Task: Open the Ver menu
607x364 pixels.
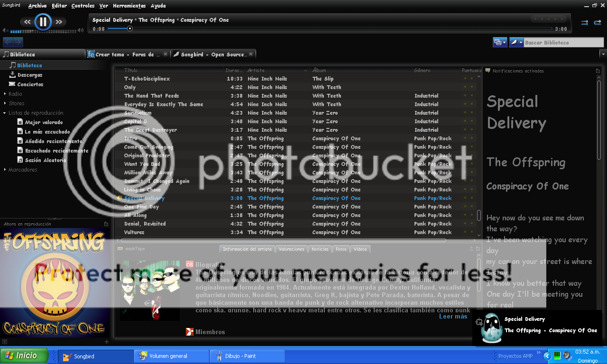Action: (104, 6)
